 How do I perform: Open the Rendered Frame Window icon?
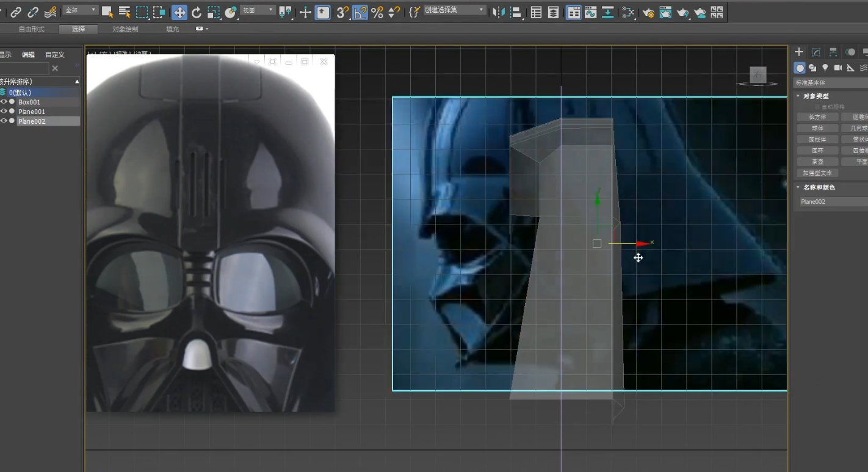click(x=665, y=12)
